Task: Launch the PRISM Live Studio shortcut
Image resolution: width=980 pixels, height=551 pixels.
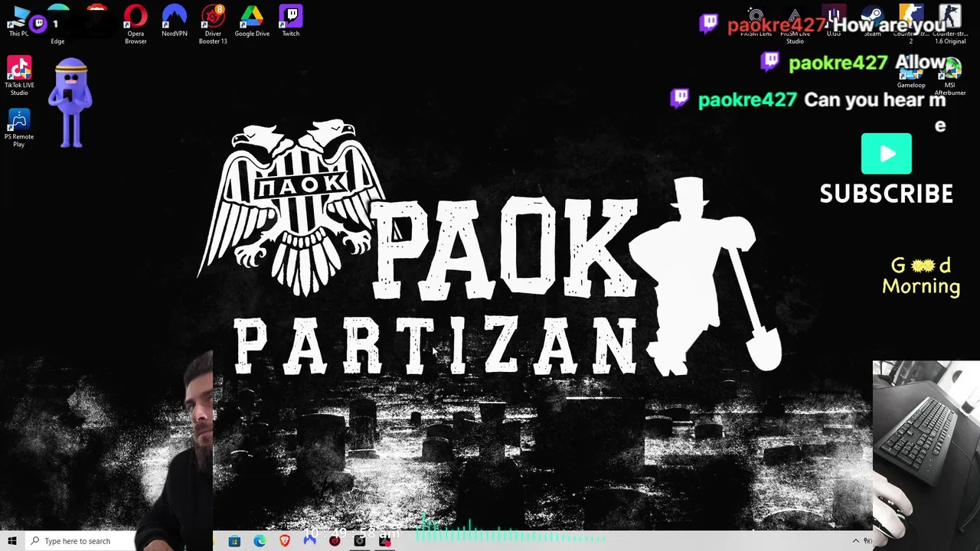Action: pos(795,24)
